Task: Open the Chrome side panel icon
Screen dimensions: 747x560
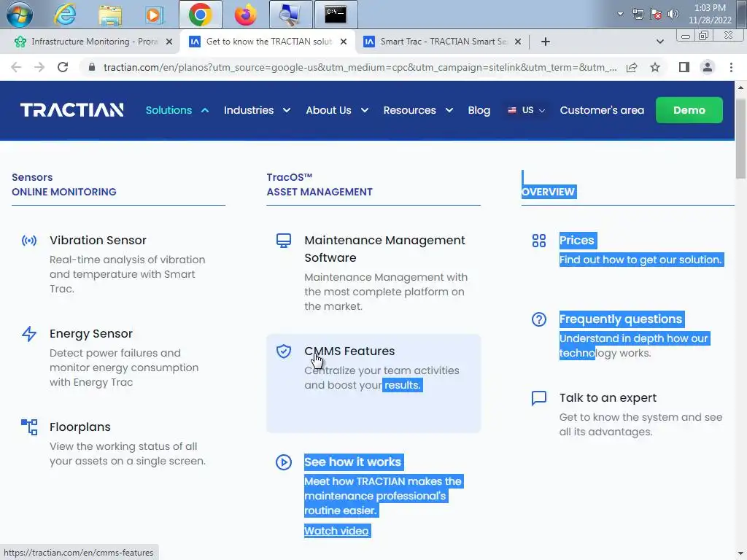Action: pyautogui.click(x=684, y=67)
